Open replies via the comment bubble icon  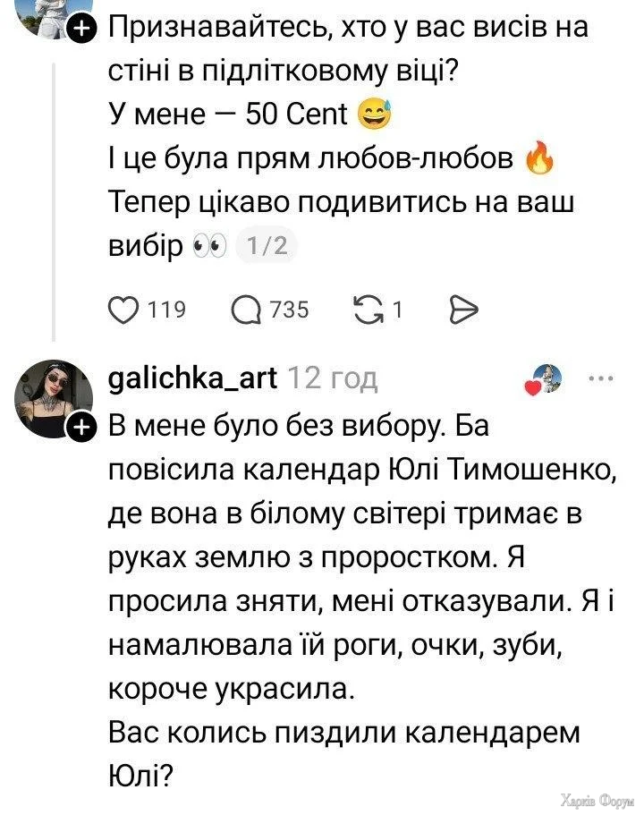pyautogui.click(x=245, y=310)
